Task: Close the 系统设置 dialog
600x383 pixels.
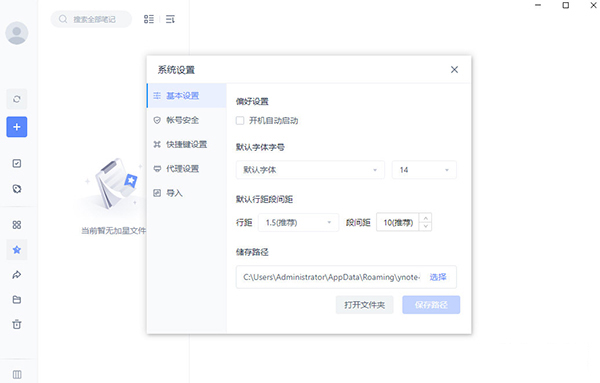Action: (x=454, y=70)
